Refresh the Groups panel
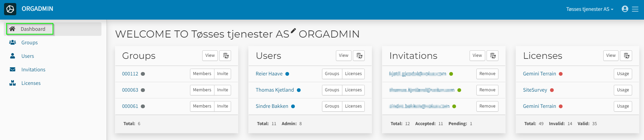Screen dimensions: 644x140 tap(225, 56)
